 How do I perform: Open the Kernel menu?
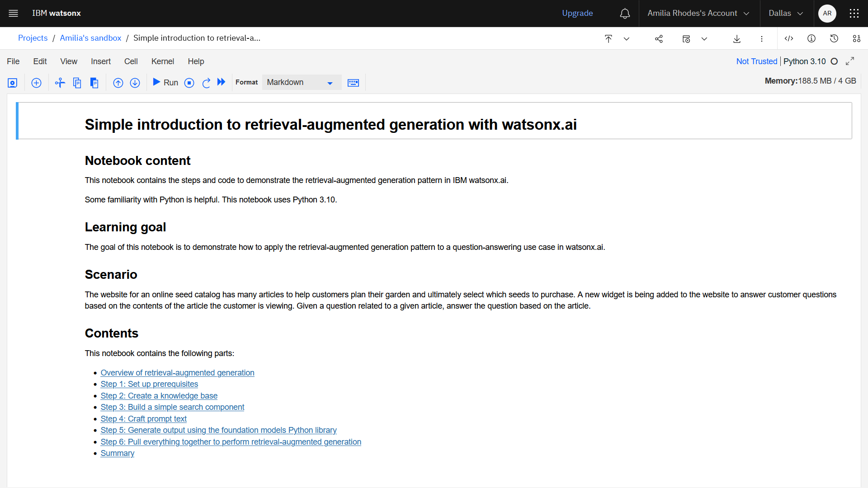click(x=162, y=61)
